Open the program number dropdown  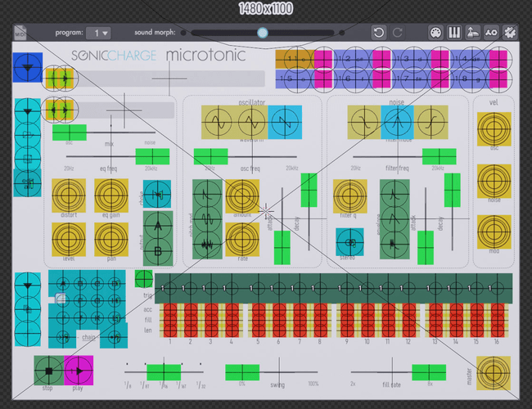[x=98, y=33]
